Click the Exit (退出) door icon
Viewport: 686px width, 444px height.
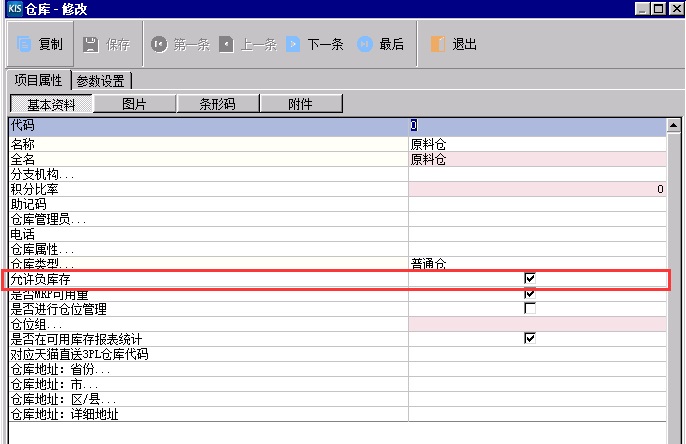[438, 44]
